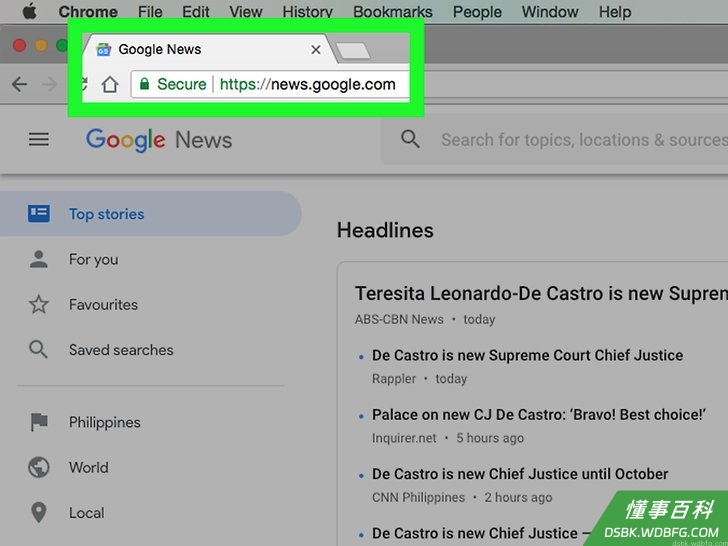This screenshot has height=546, width=728.
Task: Click the Saved searches magnifier icon
Action: point(39,350)
